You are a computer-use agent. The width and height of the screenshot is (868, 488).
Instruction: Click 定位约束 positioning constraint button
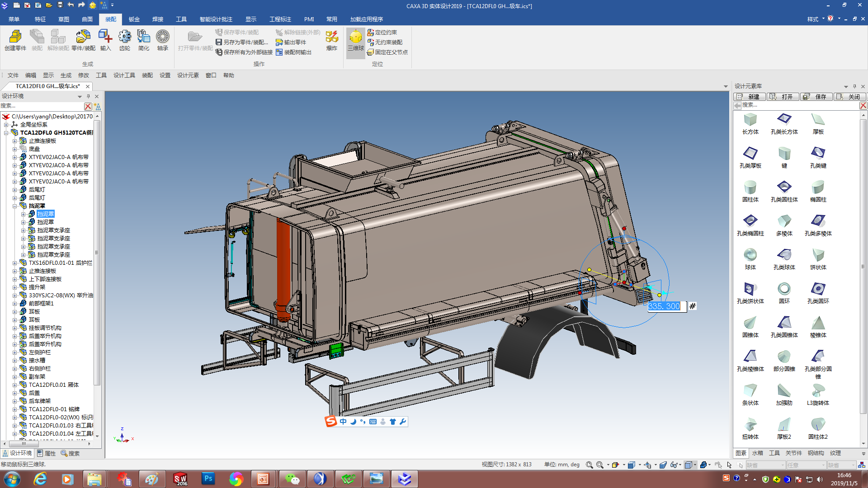tap(382, 33)
